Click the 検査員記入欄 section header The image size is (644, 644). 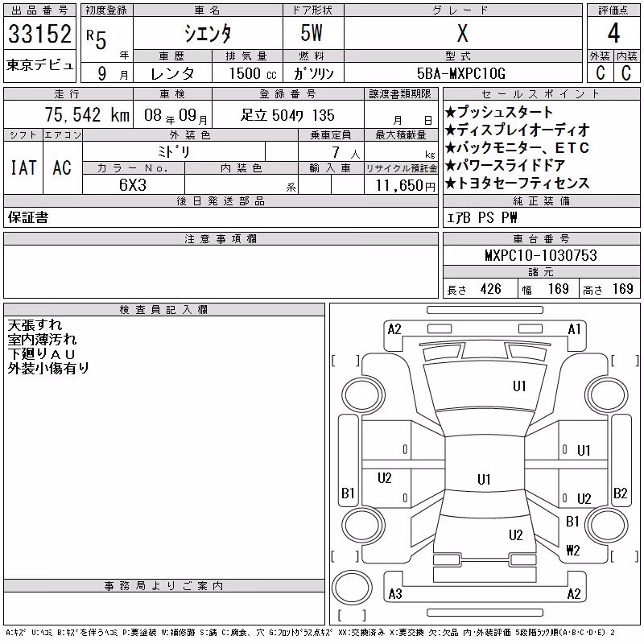point(164,310)
